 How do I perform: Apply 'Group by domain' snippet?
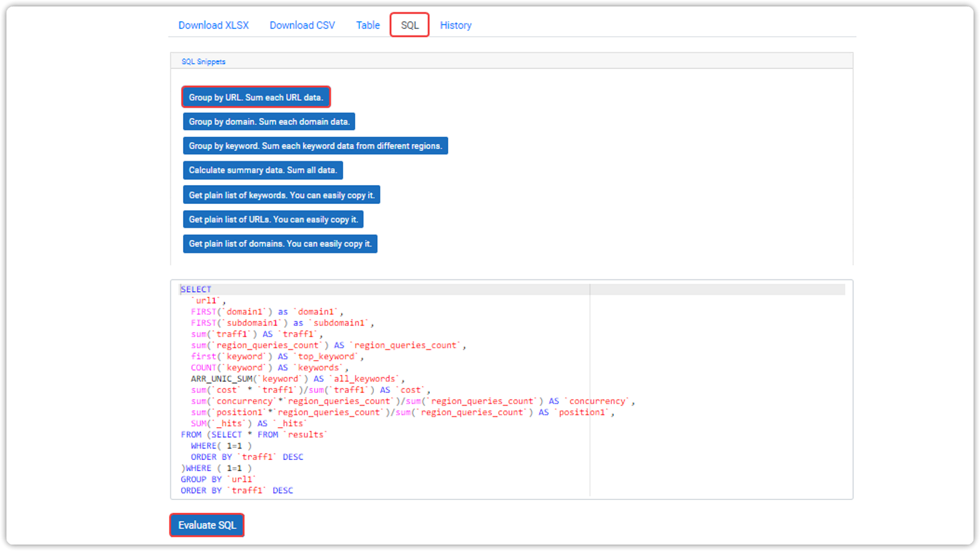[x=269, y=121]
